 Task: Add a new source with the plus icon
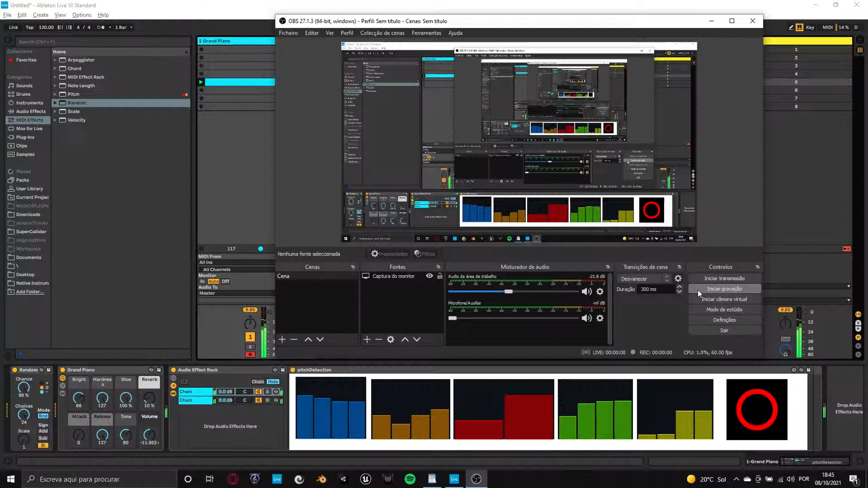pyautogui.click(x=367, y=339)
